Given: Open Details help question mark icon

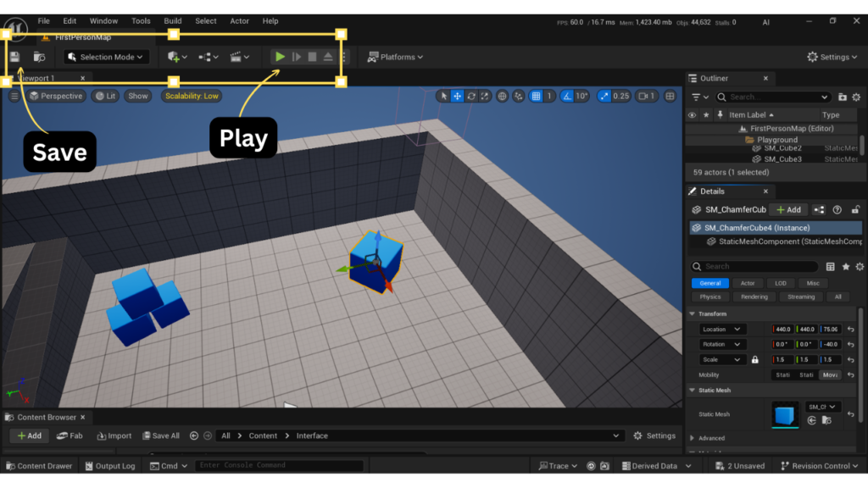Looking at the screenshot, I should point(837,210).
